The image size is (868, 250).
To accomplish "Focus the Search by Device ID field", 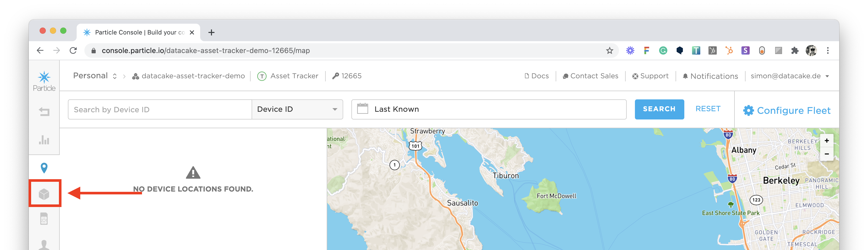I will (x=160, y=109).
